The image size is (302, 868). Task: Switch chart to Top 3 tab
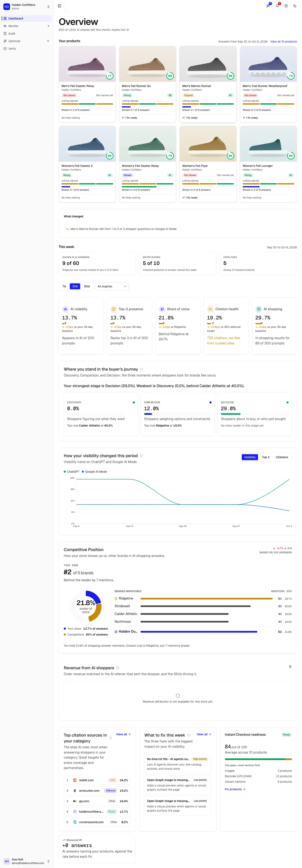click(x=266, y=457)
